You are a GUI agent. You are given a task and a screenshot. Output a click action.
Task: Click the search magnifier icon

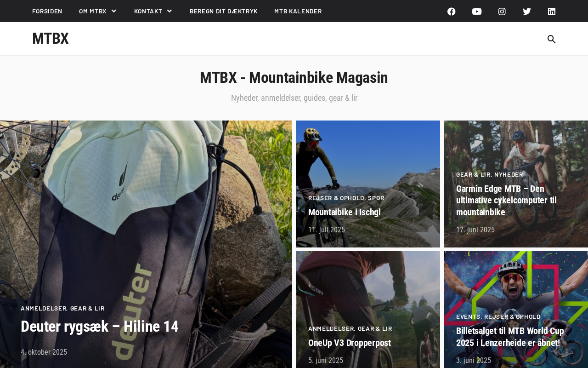[552, 39]
